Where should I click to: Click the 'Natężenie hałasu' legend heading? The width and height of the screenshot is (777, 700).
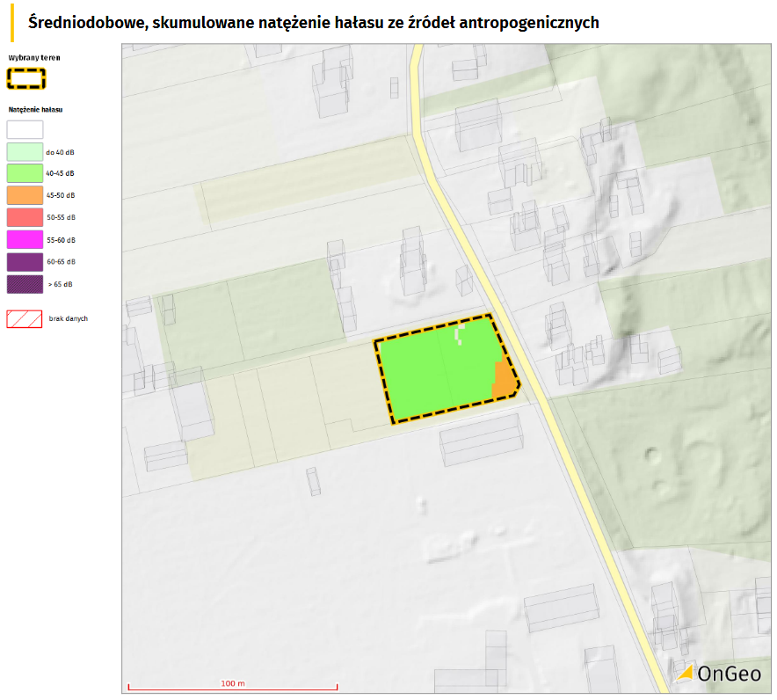pyautogui.click(x=35, y=110)
